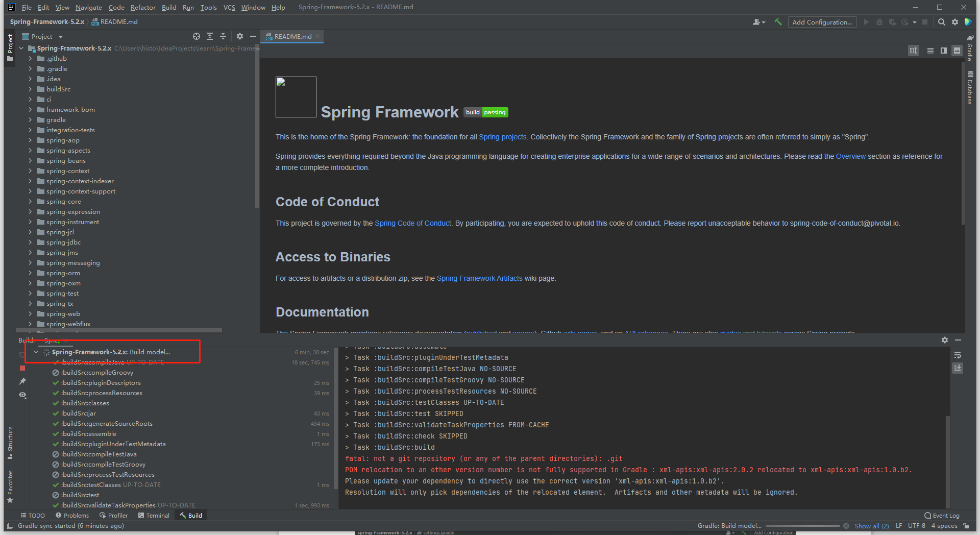Toggle markdown auto-scroll preview icon
This screenshot has width=980, height=535.
[914, 51]
